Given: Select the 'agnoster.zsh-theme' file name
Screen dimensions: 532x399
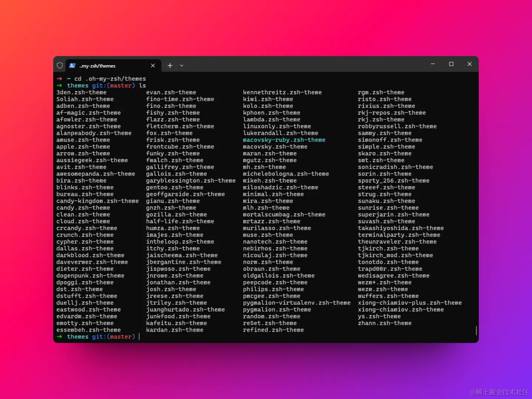Looking at the screenshot, I should (89, 126).
